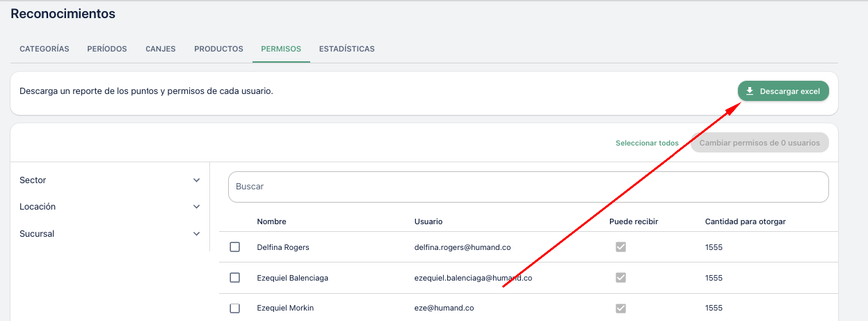Open the Categorías tab
The width and height of the screenshot is (868, 321).
coord(45,49)
